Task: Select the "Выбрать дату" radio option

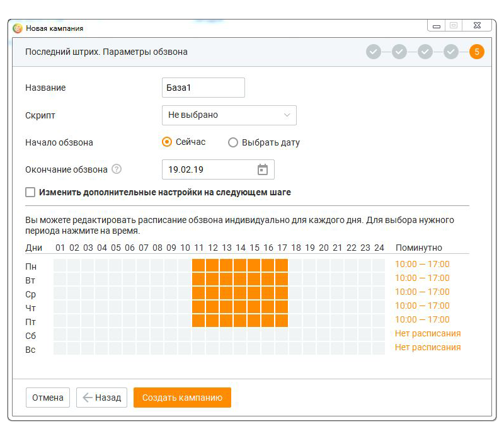Action: tap(233, 143)
